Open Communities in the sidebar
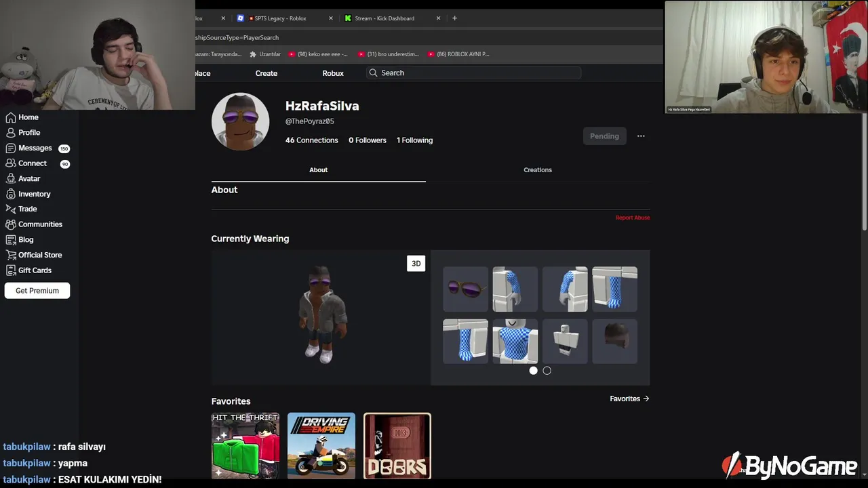 pyautogui.click(x=34, y=224)
